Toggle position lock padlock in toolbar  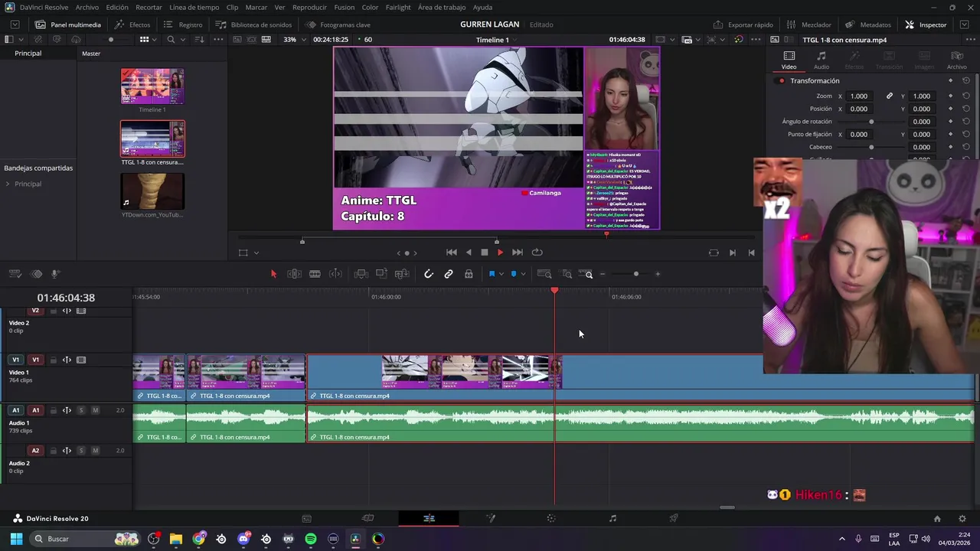pyautogui.click(x=469, y=274)
